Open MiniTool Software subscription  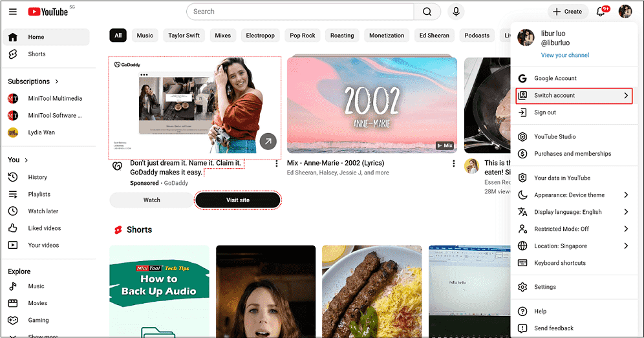(x=46, y=116)
